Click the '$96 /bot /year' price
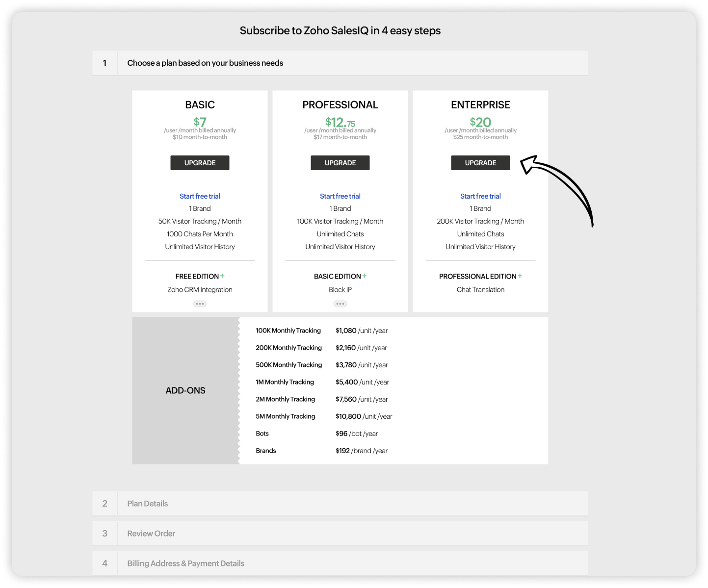This screenshot has height=588, width=708. point(357,434)
